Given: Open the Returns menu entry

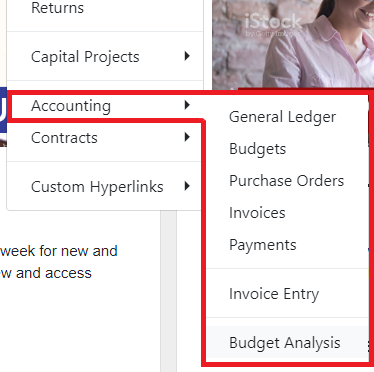Looking at the screenshot, I should tap(105, 8).
